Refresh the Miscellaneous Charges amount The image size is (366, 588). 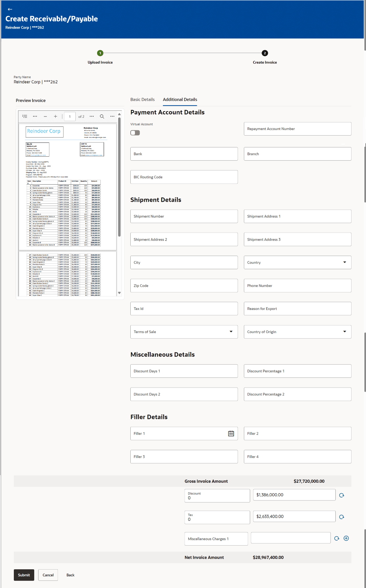[337, 538]
